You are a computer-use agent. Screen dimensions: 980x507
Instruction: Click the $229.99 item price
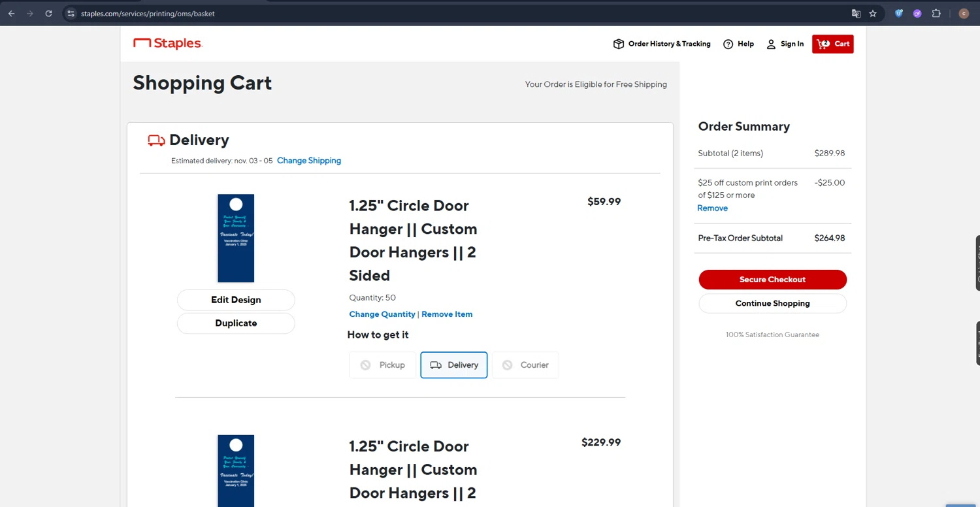pyautogui.click(x=601, y=442)
